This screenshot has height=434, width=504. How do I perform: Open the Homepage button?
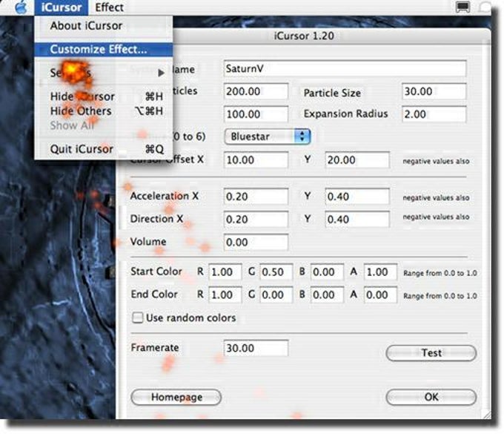pyautogui.click(x=176, y=397)
